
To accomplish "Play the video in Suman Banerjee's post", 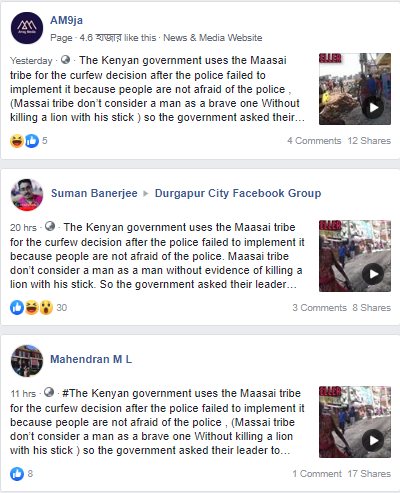I will click(373, 274).
